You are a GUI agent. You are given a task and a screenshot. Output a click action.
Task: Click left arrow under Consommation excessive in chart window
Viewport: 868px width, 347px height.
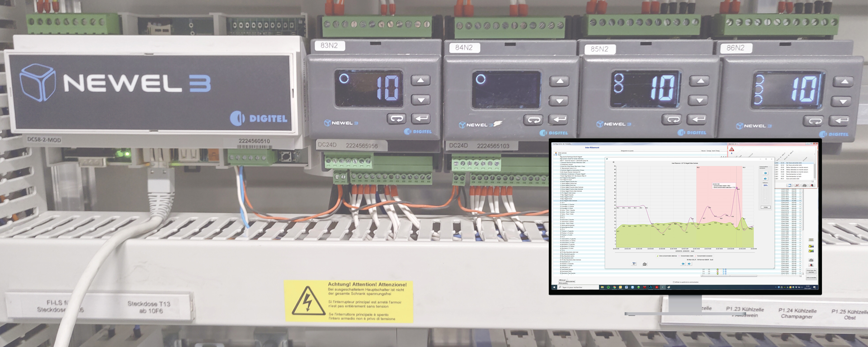click(765, 173)
